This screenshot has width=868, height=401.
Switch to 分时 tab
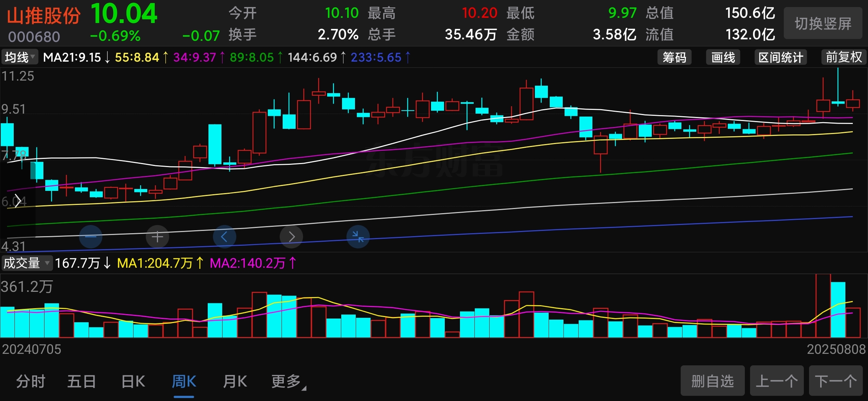point(31,381)
